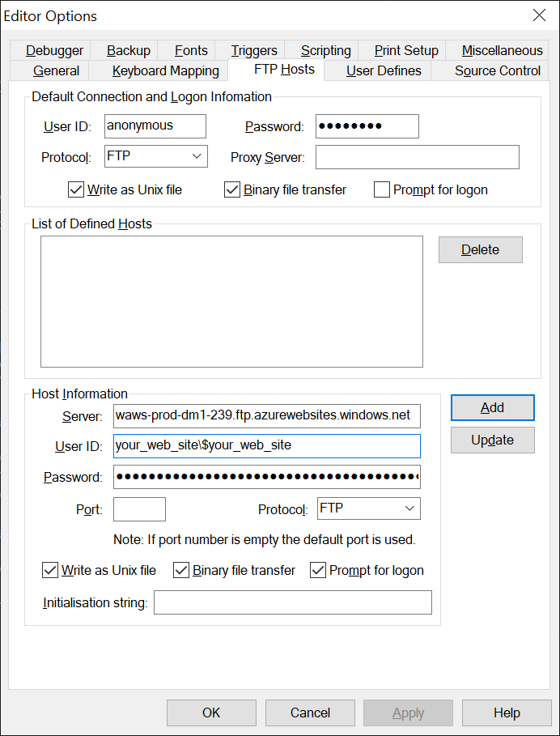Click the Proxy Server input field
The image size is (560, 736).
tap(418, 157)
